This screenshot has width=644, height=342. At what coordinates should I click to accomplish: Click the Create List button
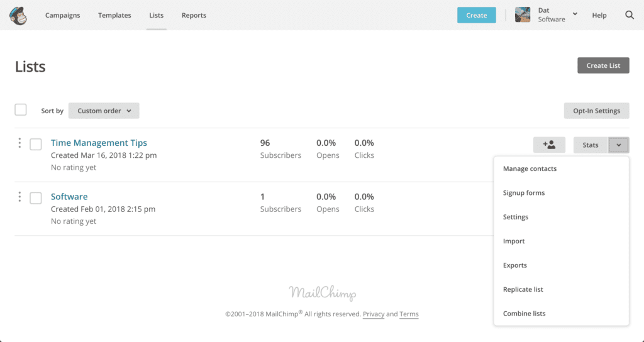603,65
